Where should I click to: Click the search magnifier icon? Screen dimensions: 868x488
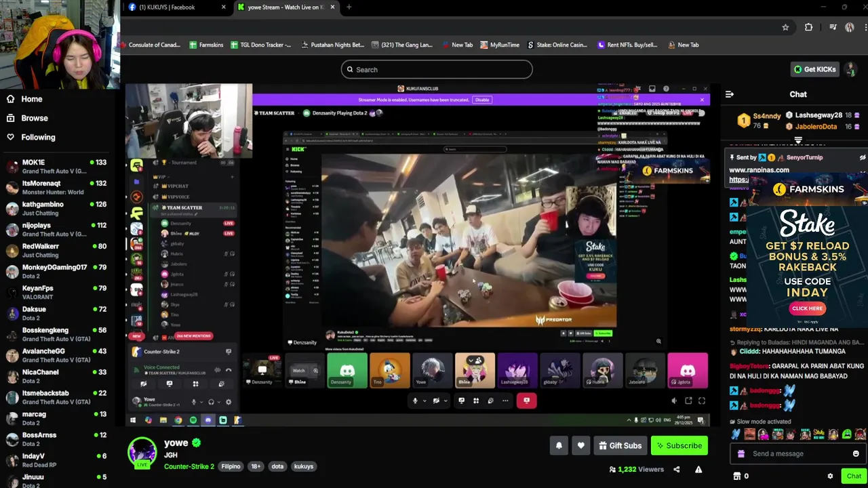coord(351,70)
